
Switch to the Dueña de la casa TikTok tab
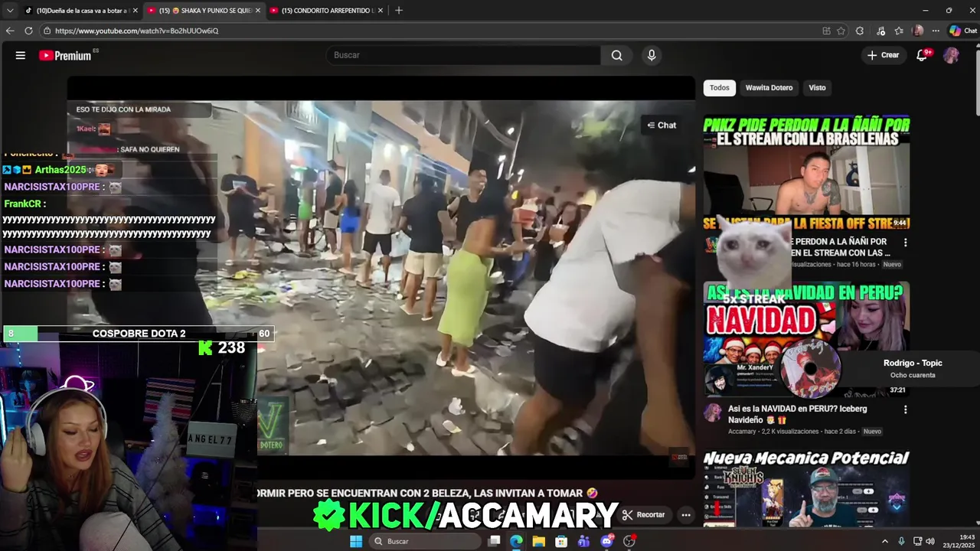80,10
